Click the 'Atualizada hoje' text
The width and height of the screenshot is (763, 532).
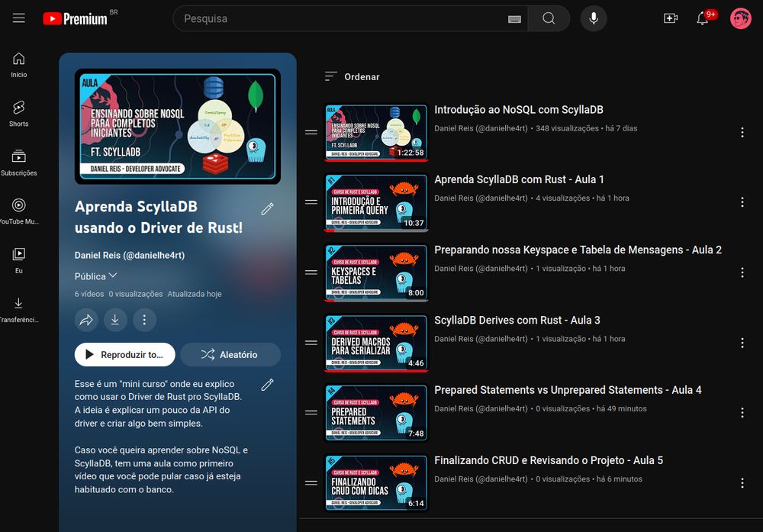(x=195, y=294)
